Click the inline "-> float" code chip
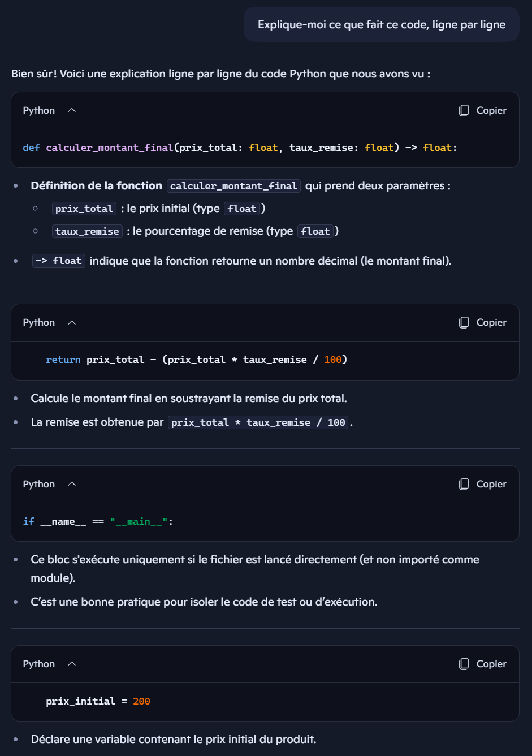The width and height of the screenshot is (532, 756). click(59, 261)
